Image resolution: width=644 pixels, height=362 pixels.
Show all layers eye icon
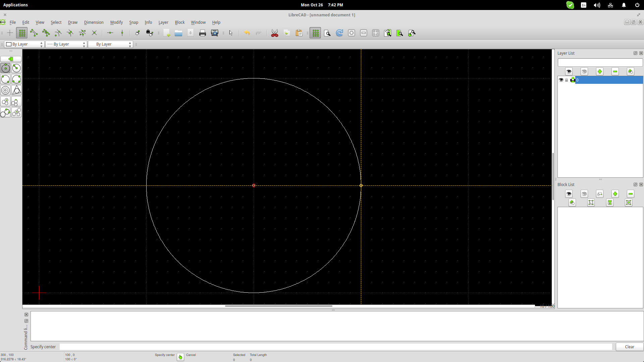pyautogui.click(x=569, y=71)
